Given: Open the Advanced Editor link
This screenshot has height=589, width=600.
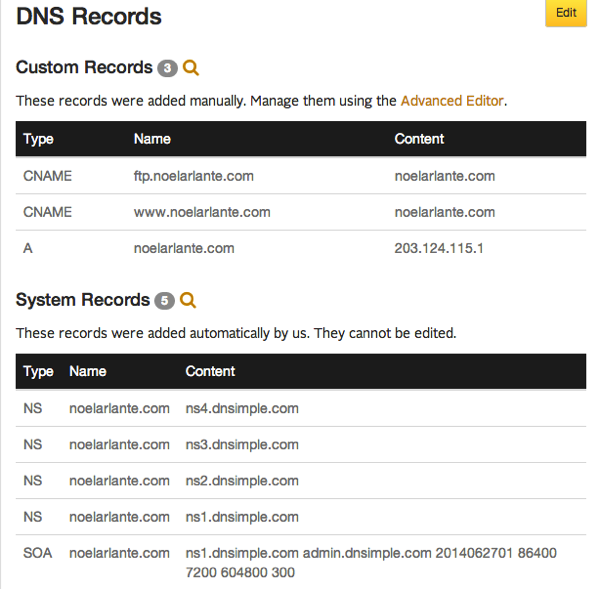Looking at the screenshot, I should pyautogui.click(x=452, y=101).
